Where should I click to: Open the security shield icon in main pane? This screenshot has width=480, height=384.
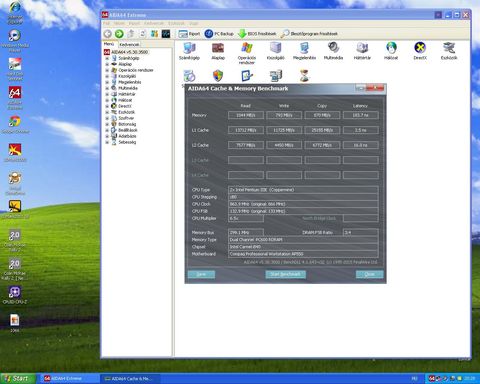pyautogui.click(x=218, y=76)
